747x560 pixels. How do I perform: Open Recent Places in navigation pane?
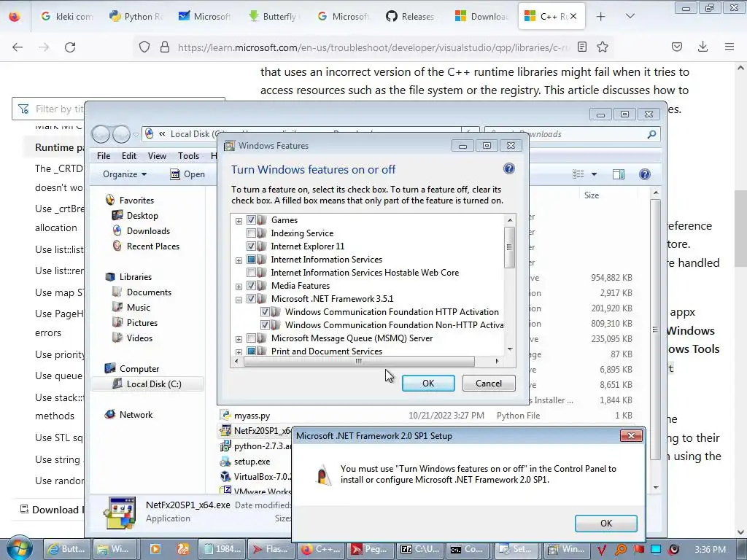coord(152,246)
